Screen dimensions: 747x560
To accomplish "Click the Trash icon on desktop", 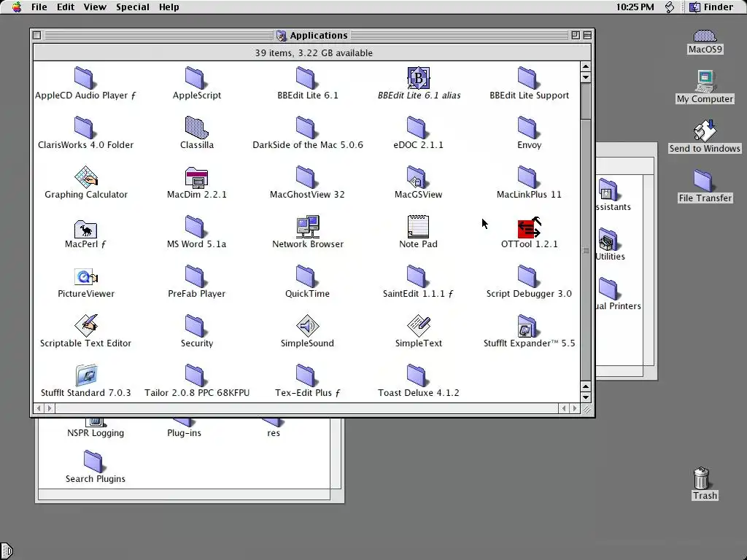I will tap(702, 478).
